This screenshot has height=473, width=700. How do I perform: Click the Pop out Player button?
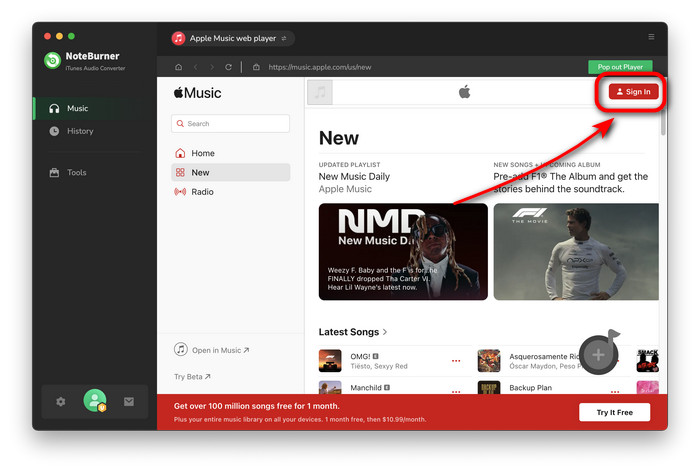pos(620,67)
